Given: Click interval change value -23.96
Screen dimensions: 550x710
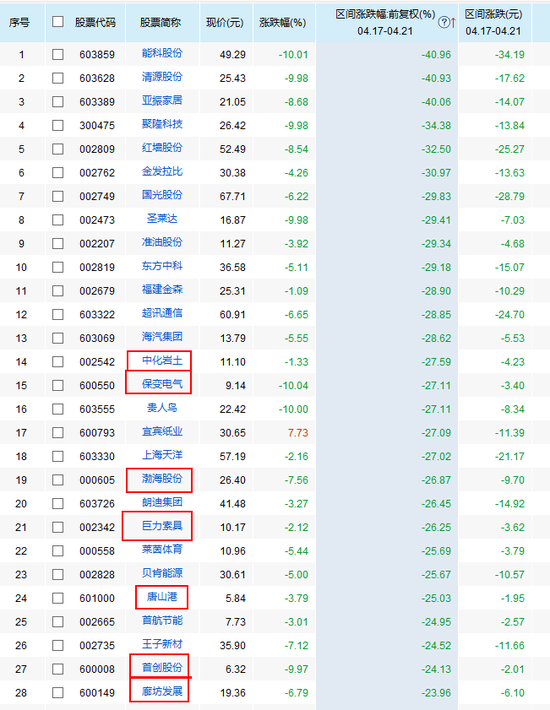Looking at the screenshot, I should (436, 693).
